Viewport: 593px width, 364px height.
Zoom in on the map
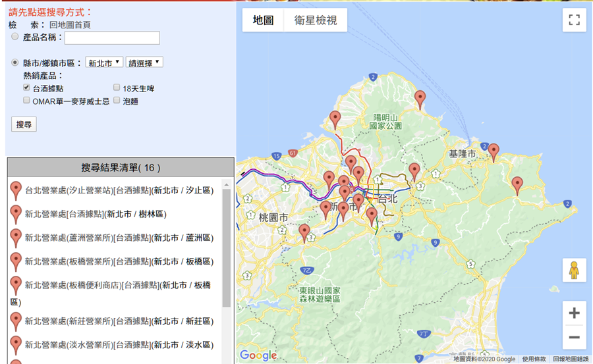click(574, 313)
